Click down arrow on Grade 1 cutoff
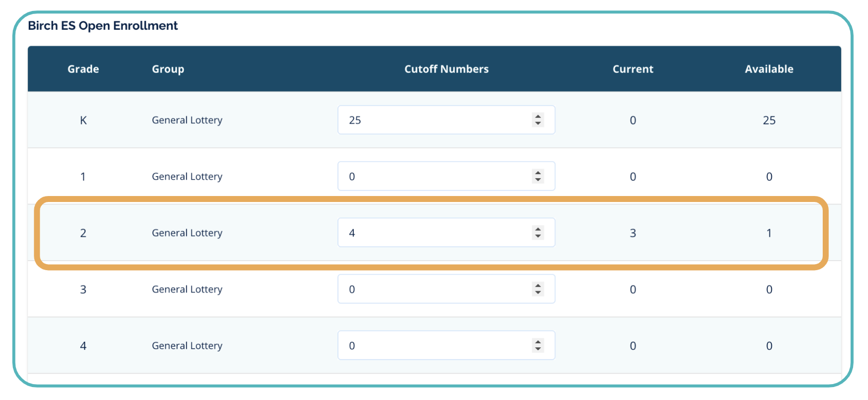The height and width of the screenshot is (400, 868). coord(538,179)
